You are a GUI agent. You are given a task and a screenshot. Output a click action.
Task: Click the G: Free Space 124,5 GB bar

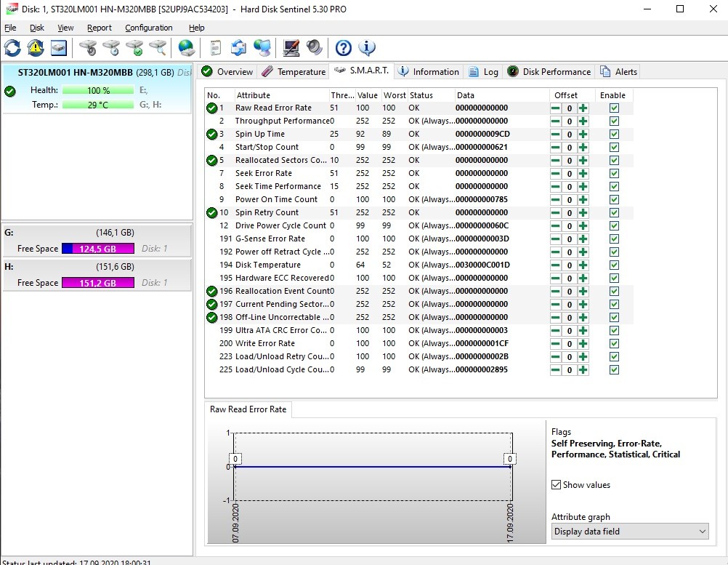[x=98, y=249]
